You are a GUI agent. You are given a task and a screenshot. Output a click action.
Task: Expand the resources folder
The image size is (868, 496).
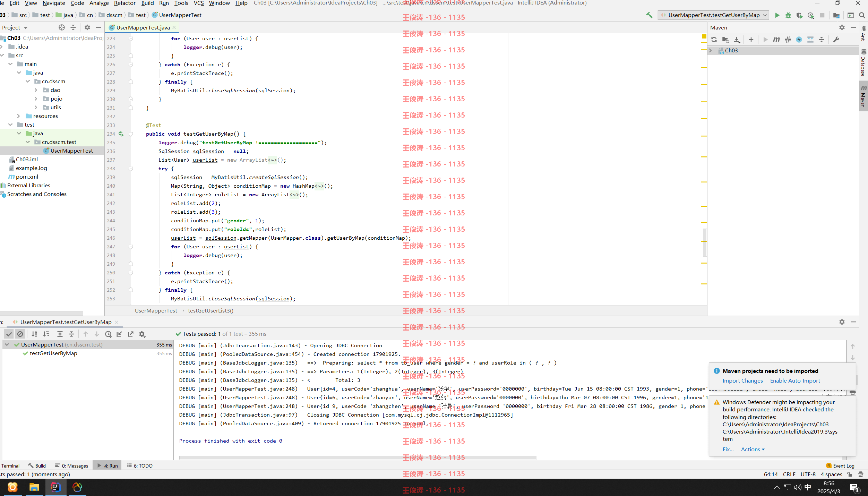18,116
